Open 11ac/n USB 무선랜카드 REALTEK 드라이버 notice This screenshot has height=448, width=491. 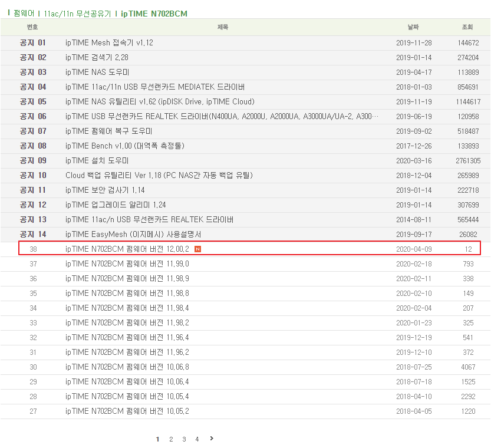149,219
